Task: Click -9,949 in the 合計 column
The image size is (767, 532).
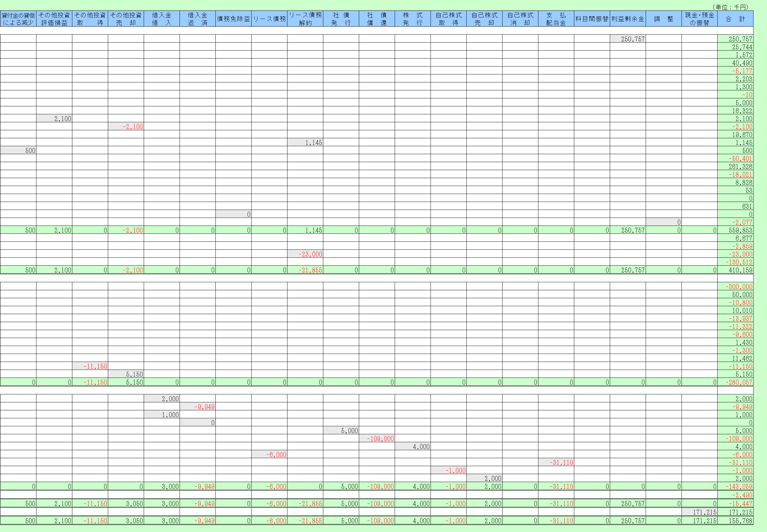Action: pyautogui.click(x=735, y=407)
